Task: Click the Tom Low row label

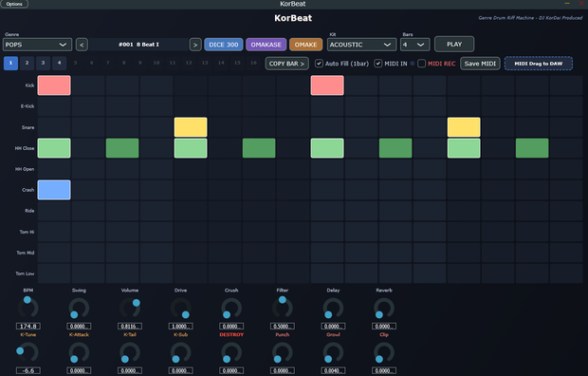Action: 25,273
